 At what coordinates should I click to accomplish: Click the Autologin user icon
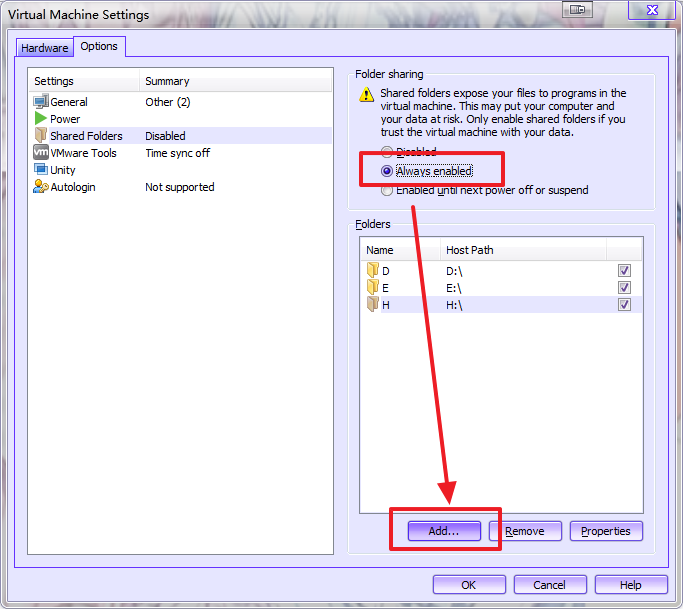point(41,187)
